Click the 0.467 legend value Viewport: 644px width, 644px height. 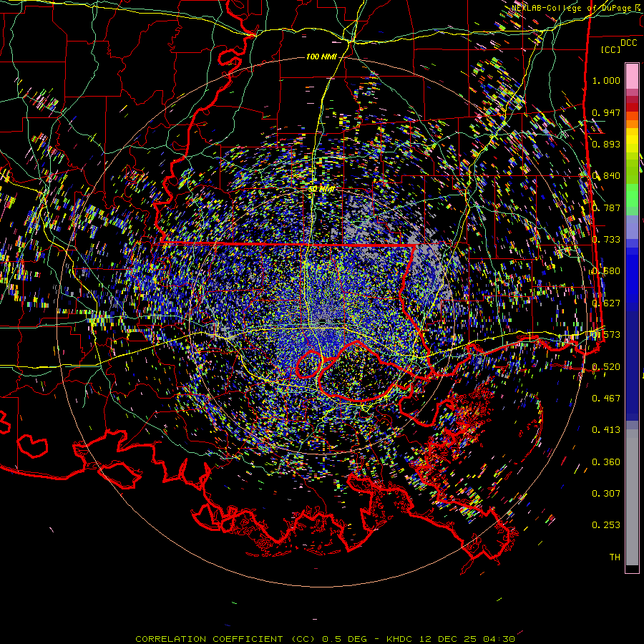[606, 399]
